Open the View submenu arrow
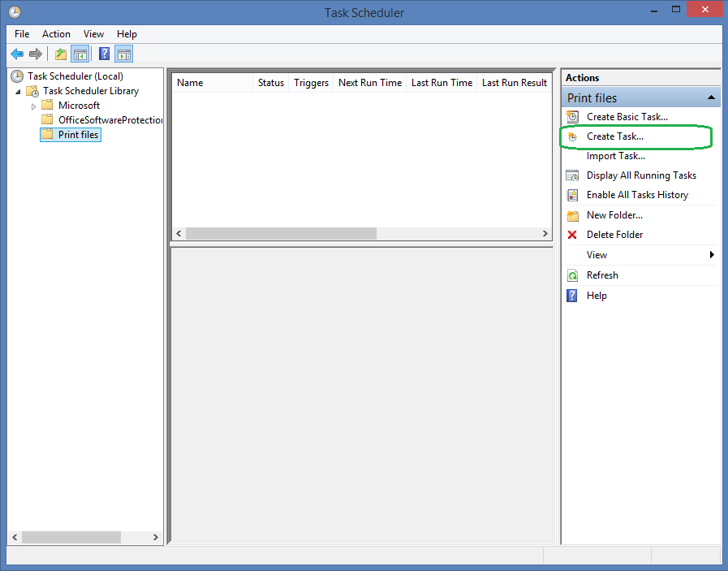 click(712, 254)
